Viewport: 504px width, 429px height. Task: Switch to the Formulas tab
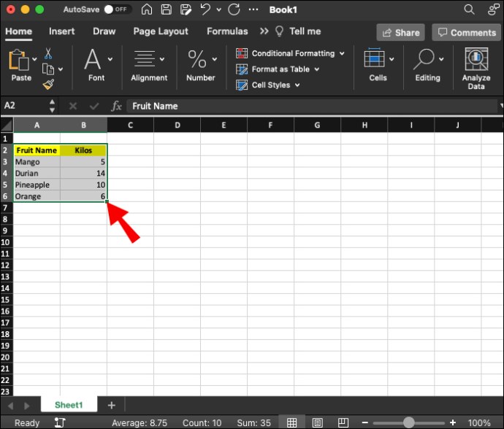pos(228,31)
